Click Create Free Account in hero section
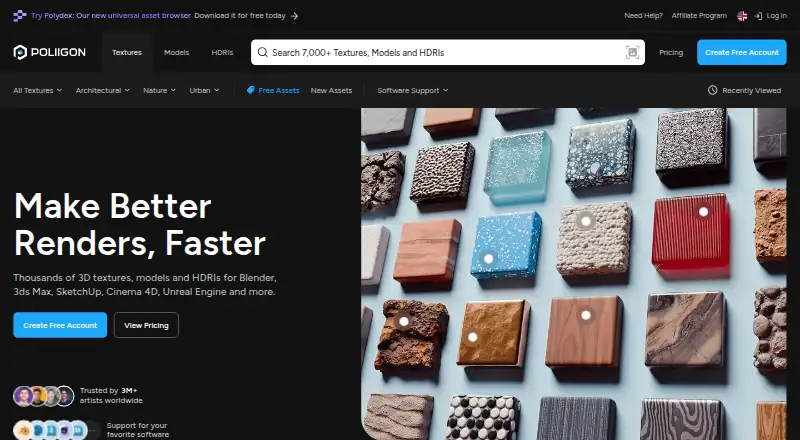 60,325
